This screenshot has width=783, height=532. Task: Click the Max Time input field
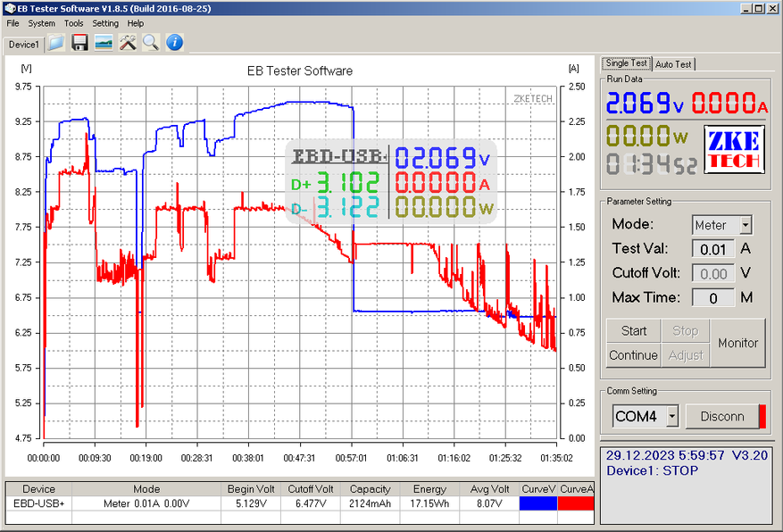click(x=713, y=298)
